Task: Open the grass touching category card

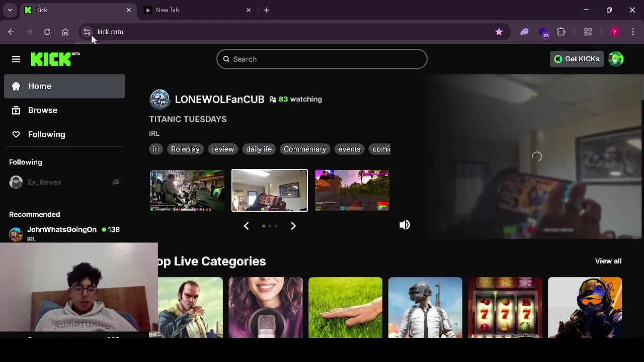Action: [346, 307]
